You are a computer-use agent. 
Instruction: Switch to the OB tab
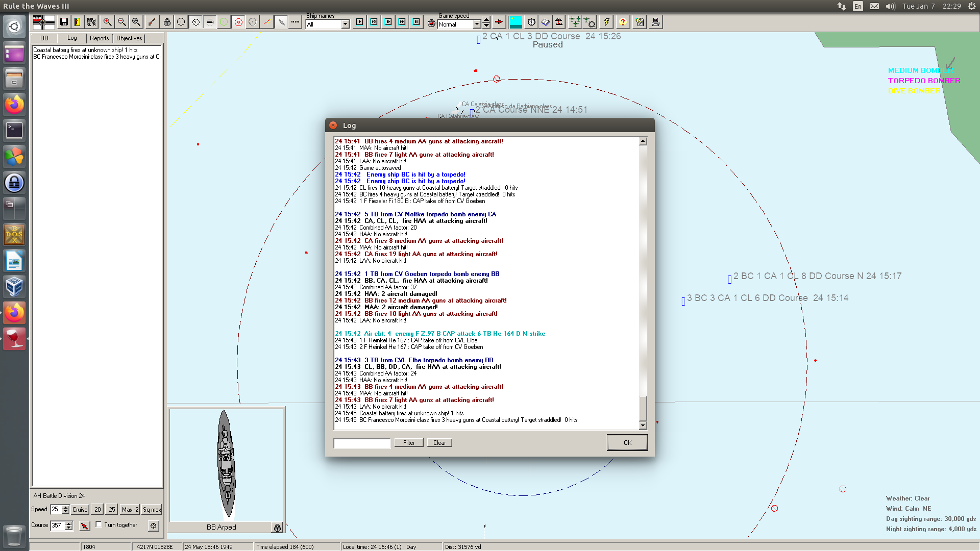[44, 38]
